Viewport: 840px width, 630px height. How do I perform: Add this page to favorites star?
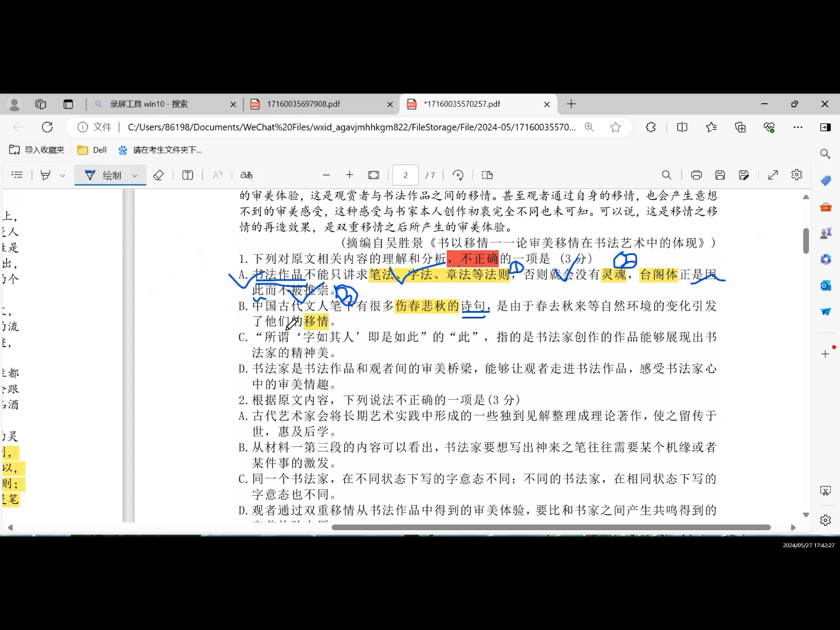tap(615, 127)
